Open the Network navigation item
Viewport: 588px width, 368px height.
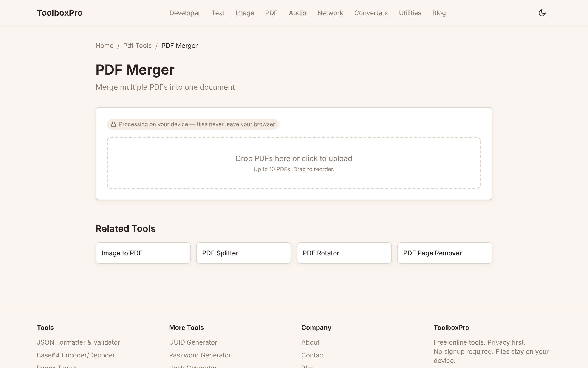(330, 13)
